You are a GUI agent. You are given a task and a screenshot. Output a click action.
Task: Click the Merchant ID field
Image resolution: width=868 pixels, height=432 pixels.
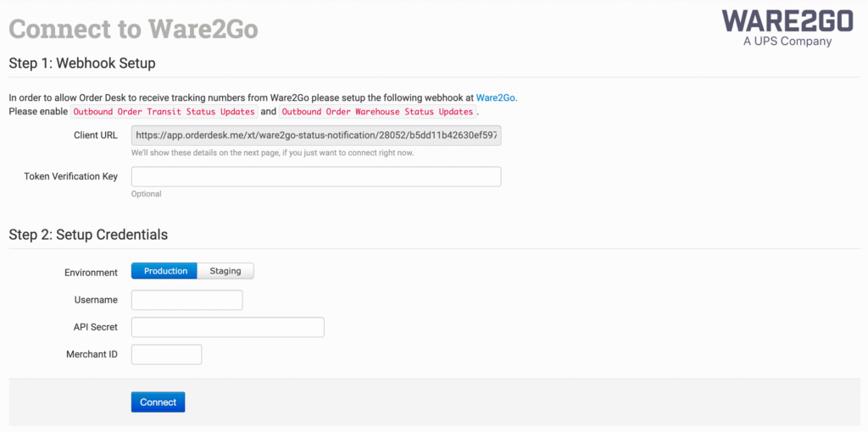[167, 354]
